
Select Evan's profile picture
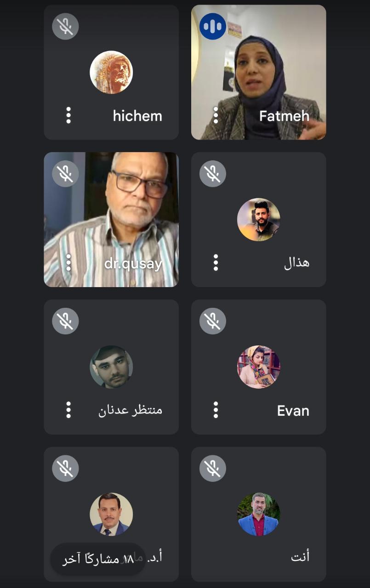[259, 367]
